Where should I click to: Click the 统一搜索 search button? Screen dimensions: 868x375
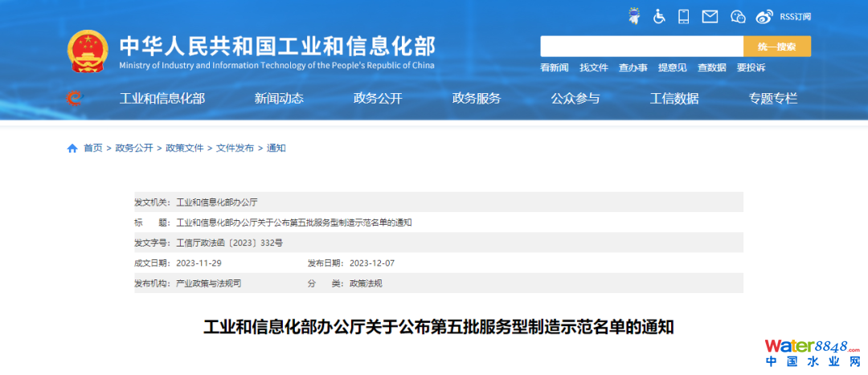(776, 47)
